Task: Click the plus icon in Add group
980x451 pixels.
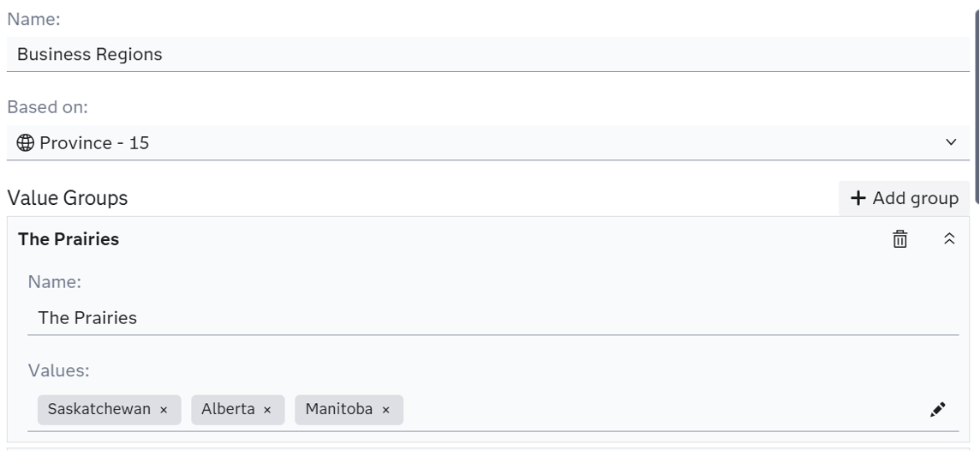Action: pos(858,198)
